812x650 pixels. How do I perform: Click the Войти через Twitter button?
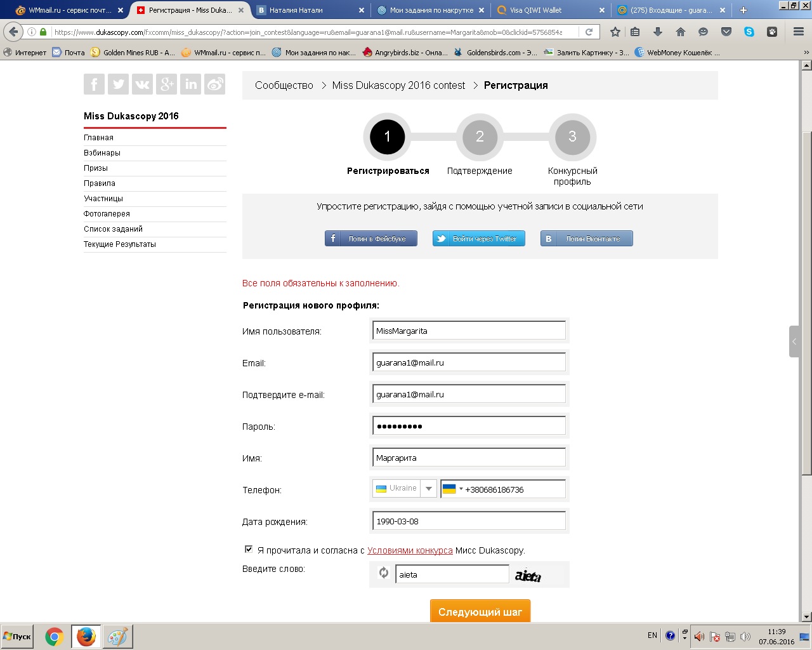479,239
